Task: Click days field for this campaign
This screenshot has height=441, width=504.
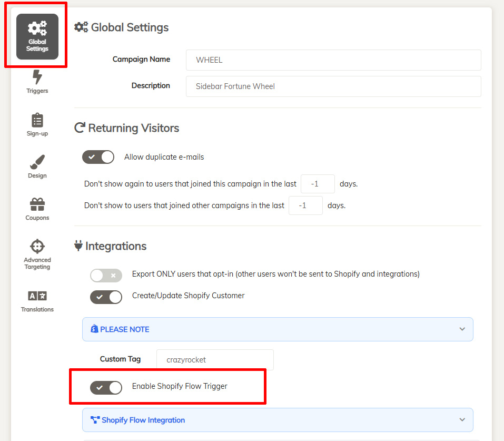Action: pos(318,184)
